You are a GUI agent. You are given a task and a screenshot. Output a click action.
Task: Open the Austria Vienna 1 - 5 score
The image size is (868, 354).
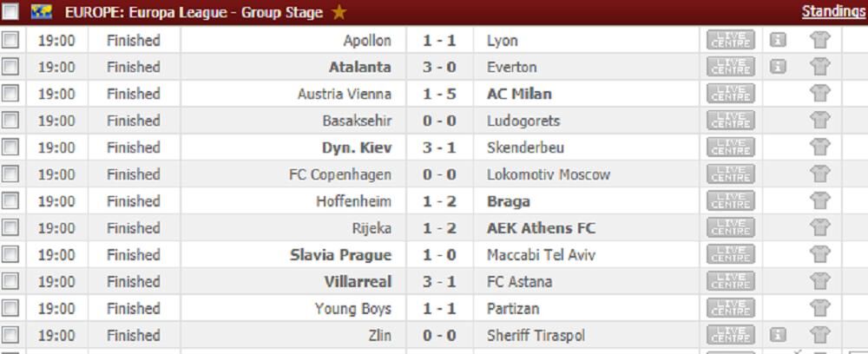point(439,94)
